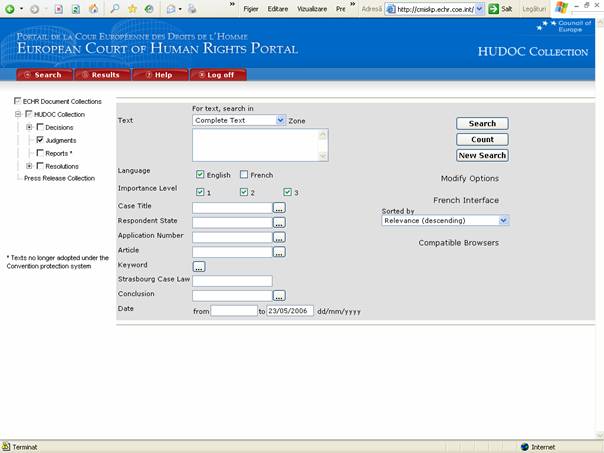The width and height of the screenshot is (604, 453).
Task: Switch to the Results tab
Action: pos(102,75)
